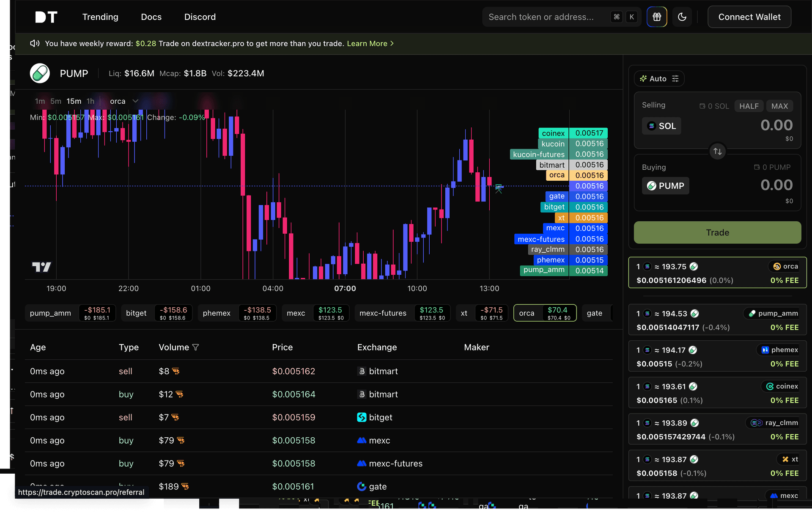Select the pump_amm route card

pos(717,320)
